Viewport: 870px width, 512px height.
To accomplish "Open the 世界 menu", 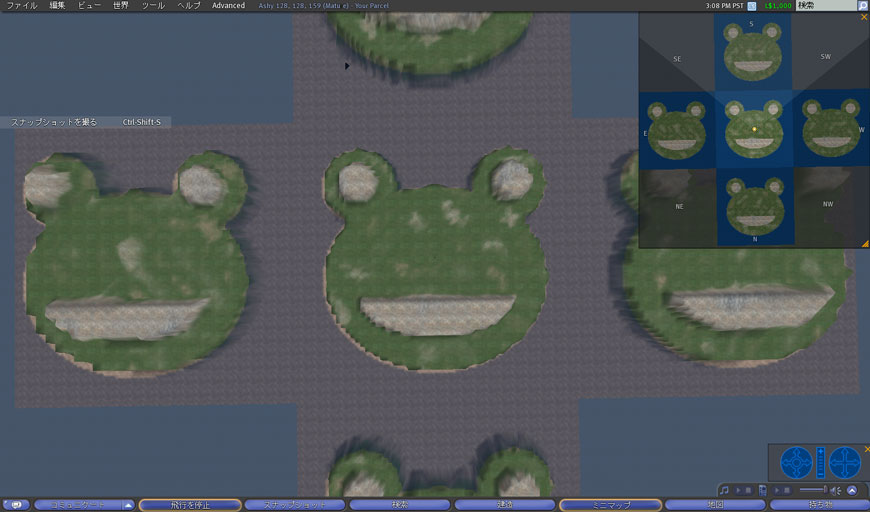I will point(121,6).
